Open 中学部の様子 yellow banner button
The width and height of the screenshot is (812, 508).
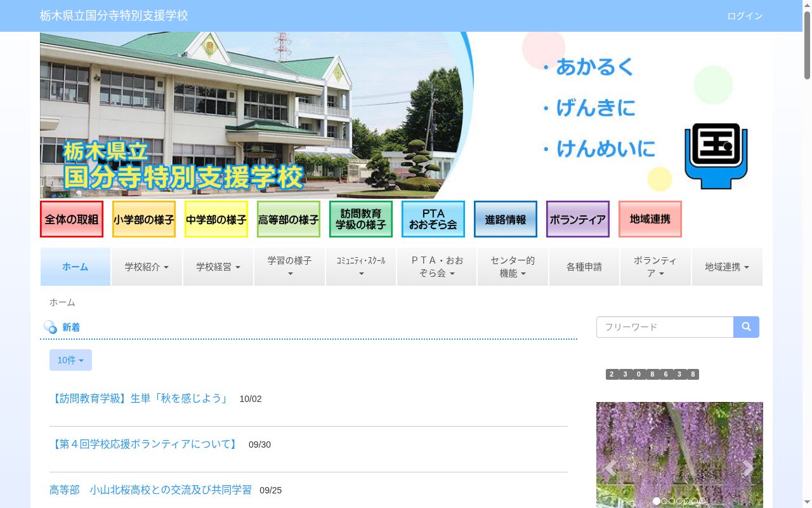(x=216, y=219)
